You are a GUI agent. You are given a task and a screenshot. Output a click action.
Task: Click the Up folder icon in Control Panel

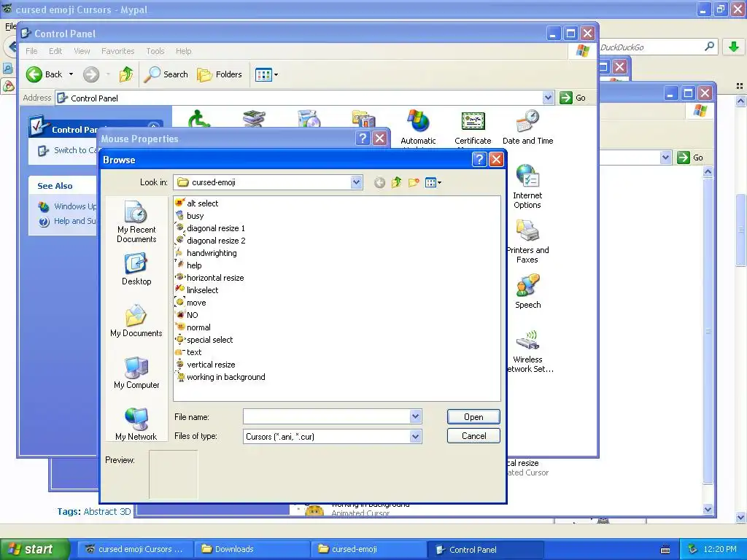126,74
